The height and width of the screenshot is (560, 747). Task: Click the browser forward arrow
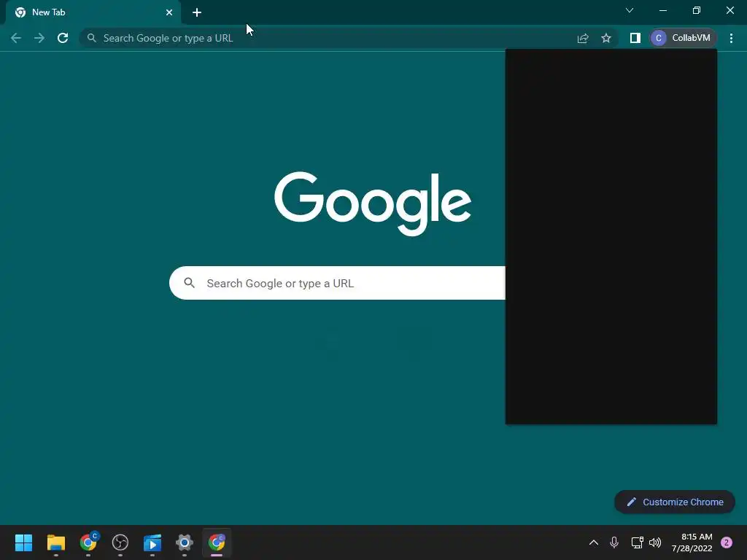point(39,38)
